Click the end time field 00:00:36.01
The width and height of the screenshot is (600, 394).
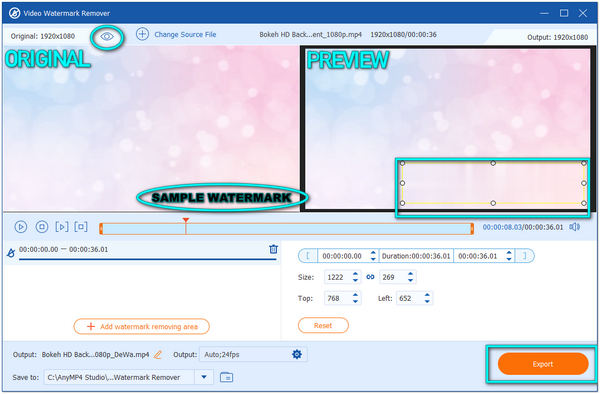[x=478, y=256]
